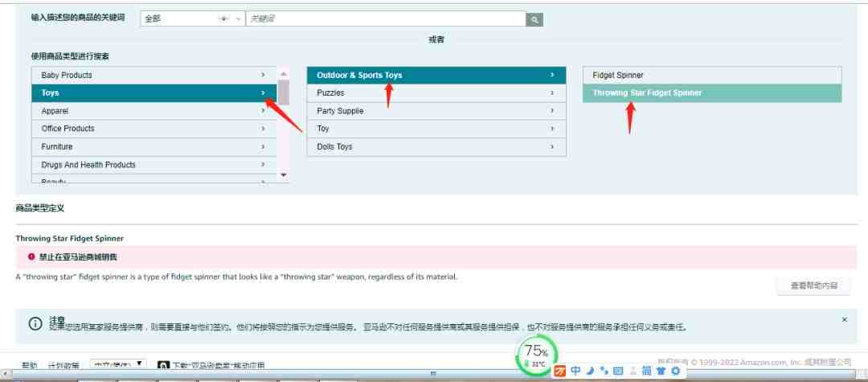Click the keyword search input field

click(x=385, y=18)
